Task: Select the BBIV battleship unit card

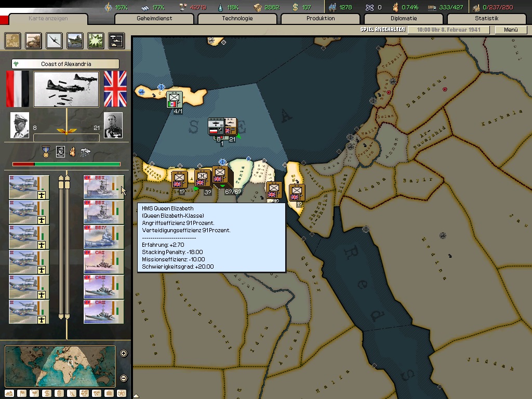Action: point(104,237)
